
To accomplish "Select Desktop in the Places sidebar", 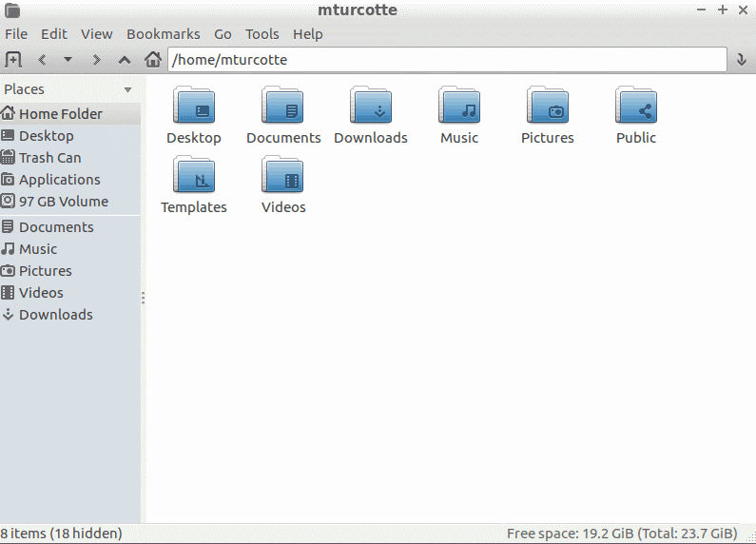I will 70,136.
